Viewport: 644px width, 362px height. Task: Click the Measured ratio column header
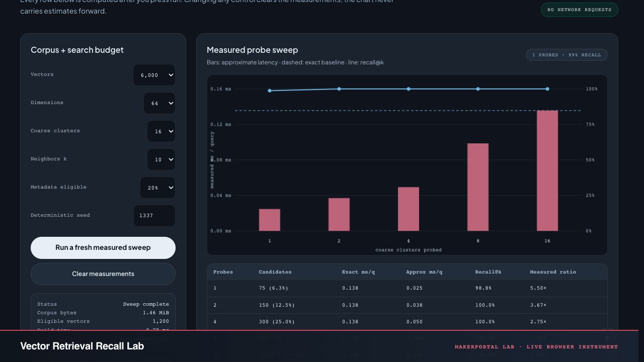[553, 272]
